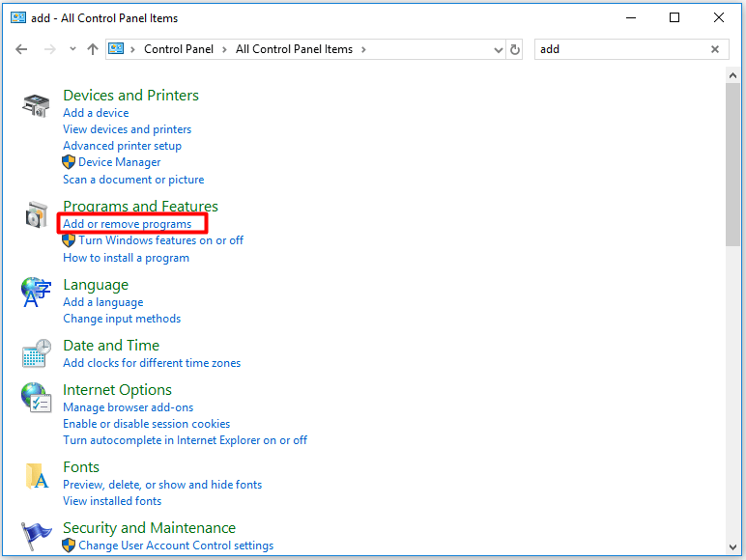Click the shield icon beside Device Manager
Image resolution: width=746 pixels, height=560 pixels.
(69, 162)
